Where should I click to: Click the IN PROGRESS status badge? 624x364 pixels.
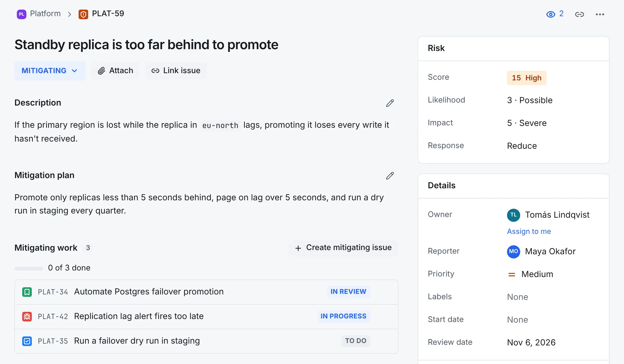(x=343, y=316)
